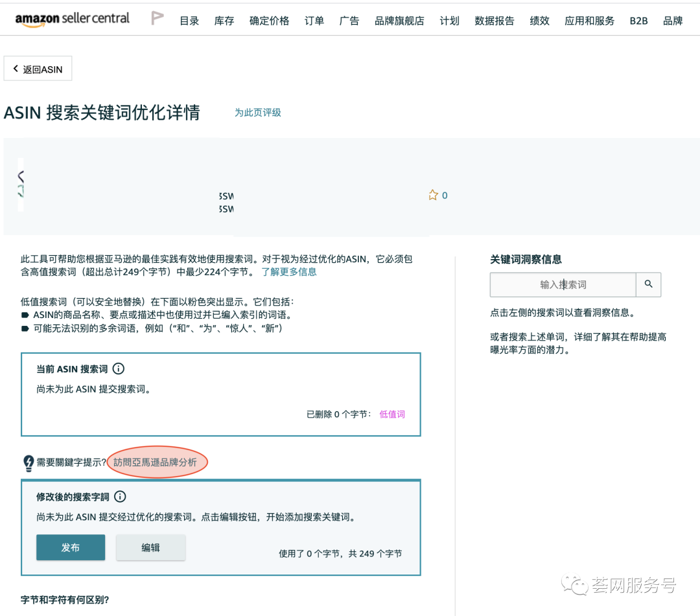Open the 广告 menu
Screen dimensions: 700x616
point(349,21)
